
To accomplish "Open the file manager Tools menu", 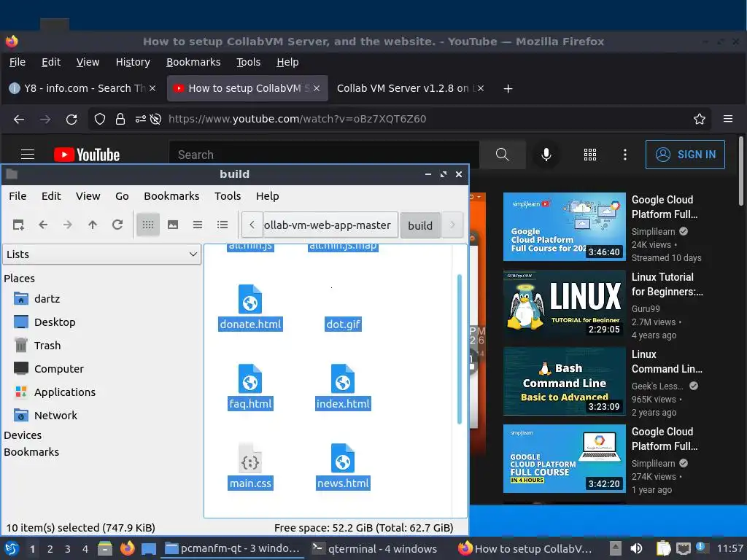I will pyautogui.click(x=228, y=196).
